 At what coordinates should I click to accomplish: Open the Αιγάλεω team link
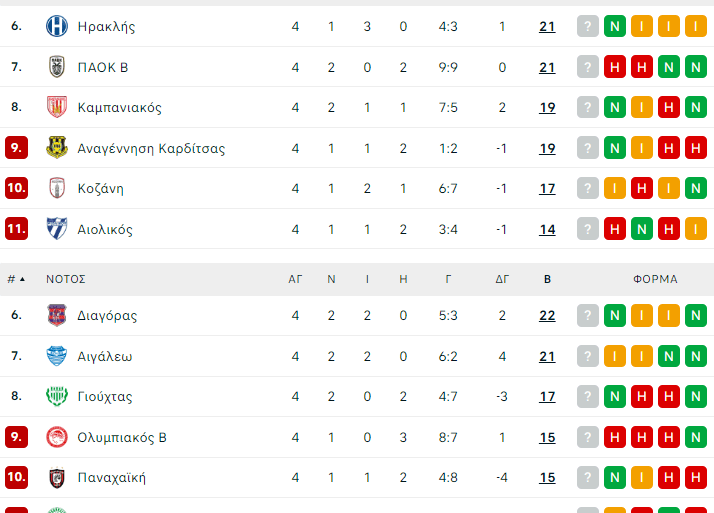pos(104,356)
